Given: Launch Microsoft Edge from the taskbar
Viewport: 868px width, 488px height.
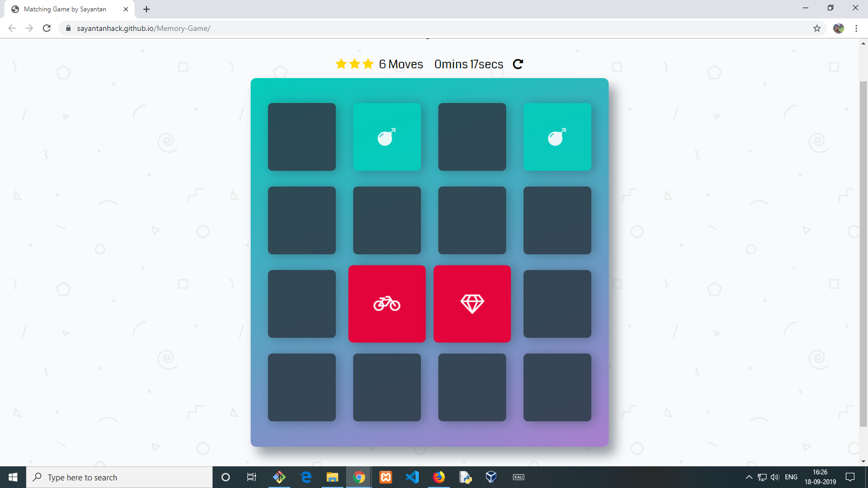Looking at the screenshot, I should (306, 477).
